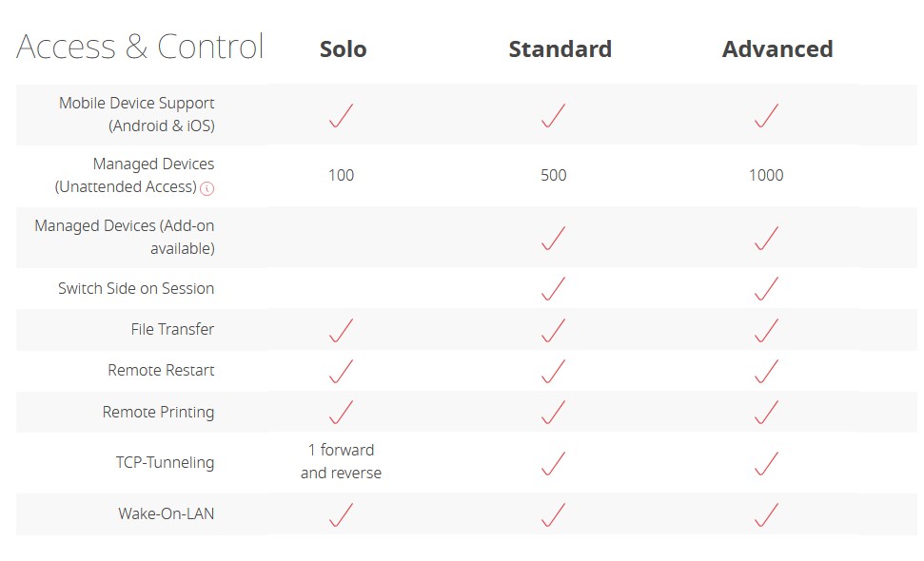Click Solo checkmark for Mobile Device Support
This screenshot has height=561, width=924.
pyautogui.click(x=342, y=115)
